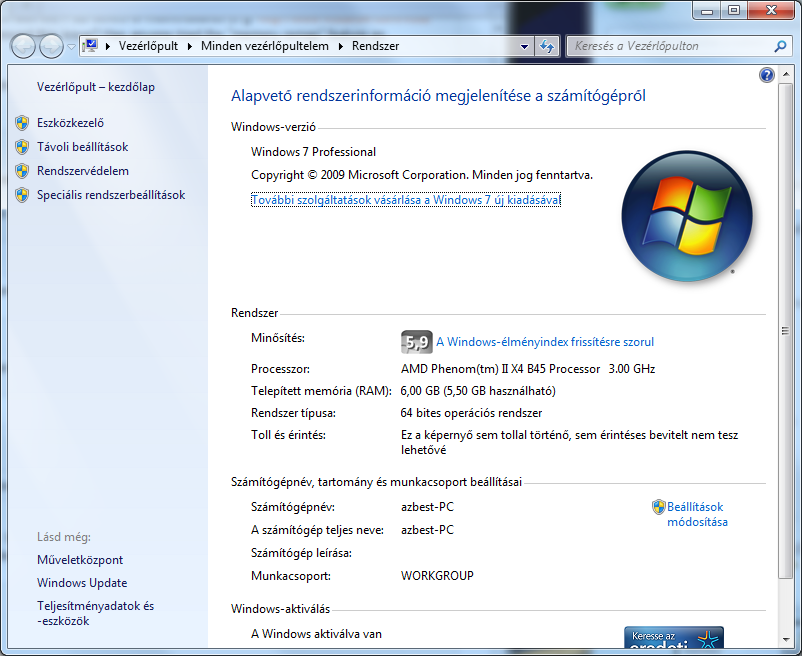
Task: Click the 64 bites operációs rendszer value
Action: pos(471,413)
